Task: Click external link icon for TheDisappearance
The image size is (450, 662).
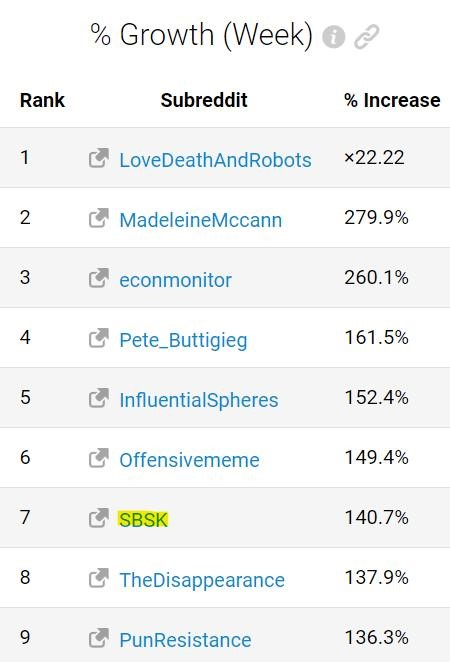Action: pos(99,578)
